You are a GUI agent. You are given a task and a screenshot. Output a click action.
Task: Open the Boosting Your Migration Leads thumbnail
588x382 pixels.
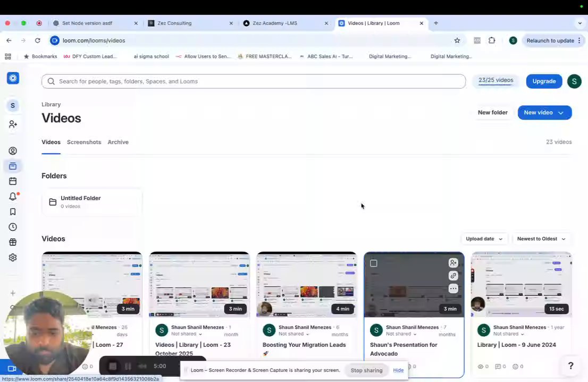306,285
